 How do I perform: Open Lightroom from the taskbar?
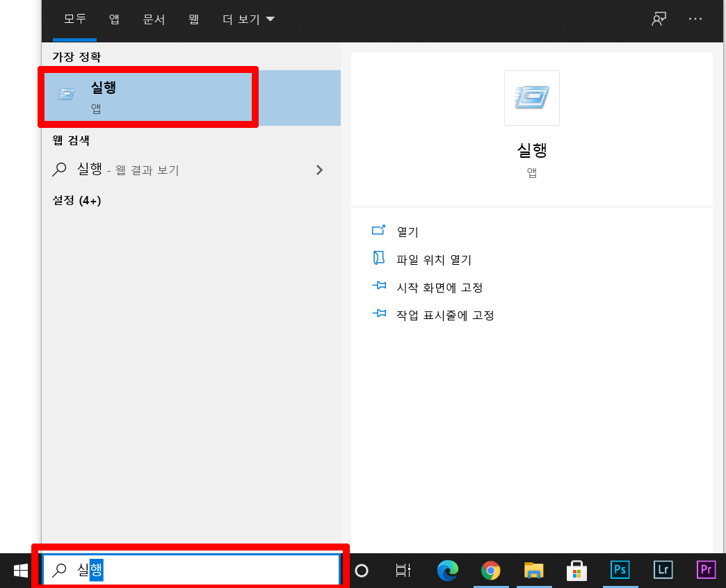tap(663, 570)
